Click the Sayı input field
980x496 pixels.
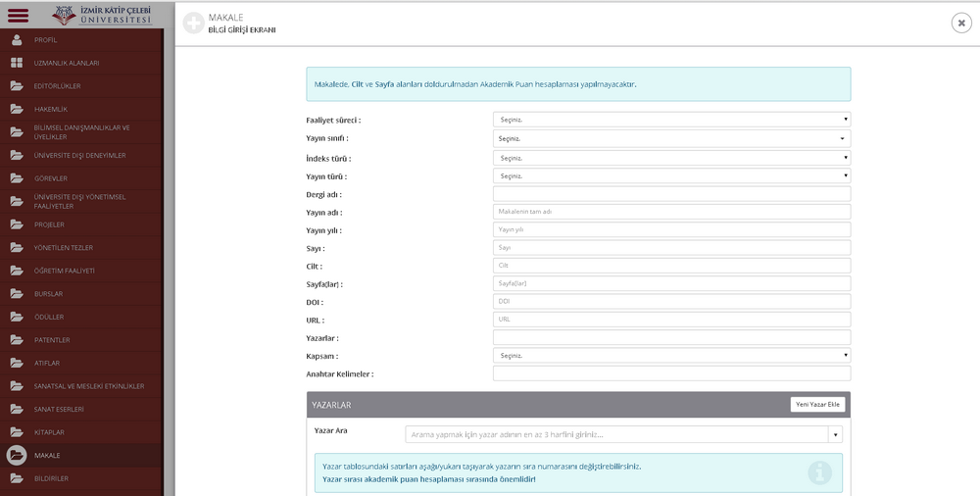point(672,248)
